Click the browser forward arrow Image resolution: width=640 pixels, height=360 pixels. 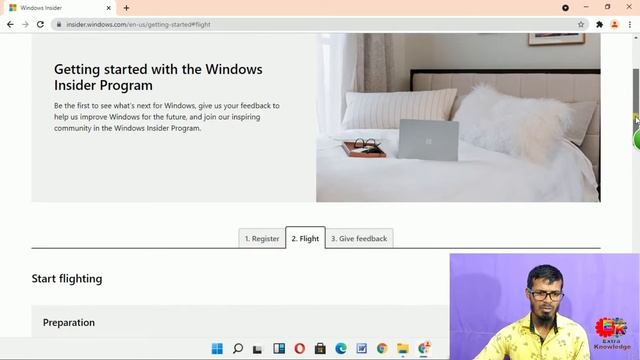coord(25,24)
